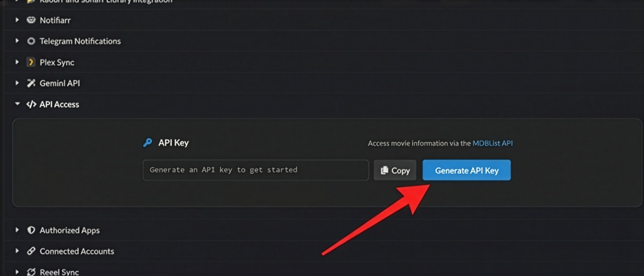The image size is (644, 276).
Task: Click the clipboard icon in Copy button
Action: click(384, 170)
